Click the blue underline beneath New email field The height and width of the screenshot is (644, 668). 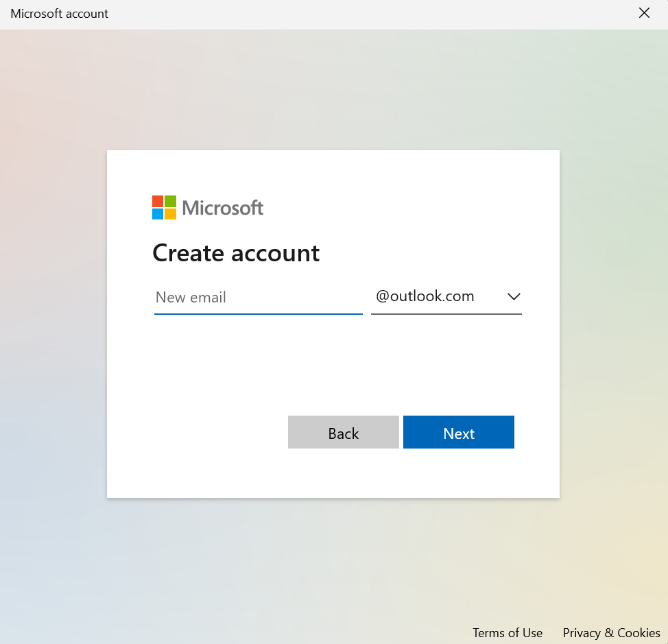click(x=258, y=313)
